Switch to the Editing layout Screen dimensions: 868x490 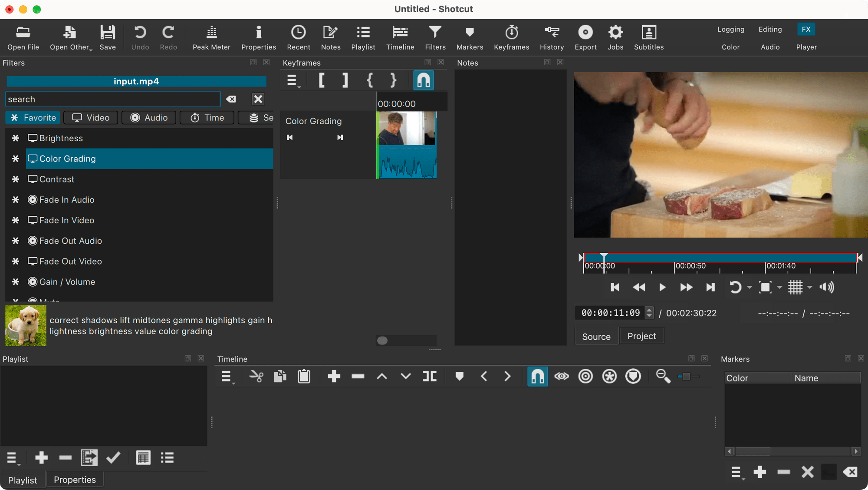tap(770, 29)
